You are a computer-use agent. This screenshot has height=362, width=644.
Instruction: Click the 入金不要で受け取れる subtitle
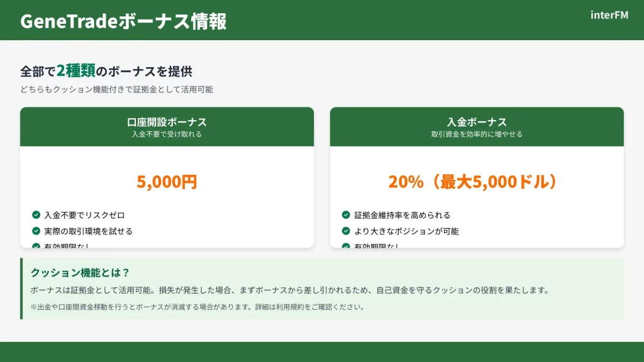167,134
